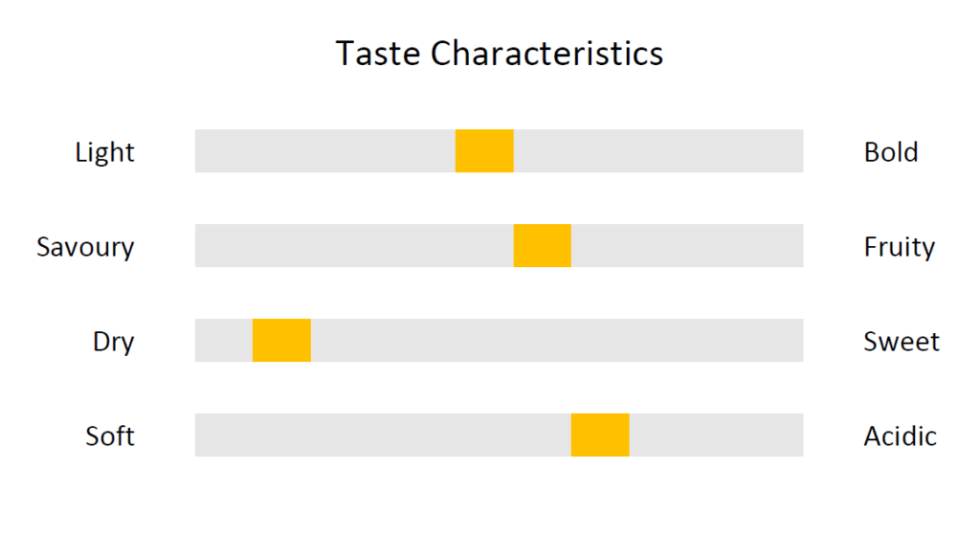Click grey track left of Soft-Acidic marker
Image resolution: width=980 pixels, height=558 pixels.
coord(383,435)
